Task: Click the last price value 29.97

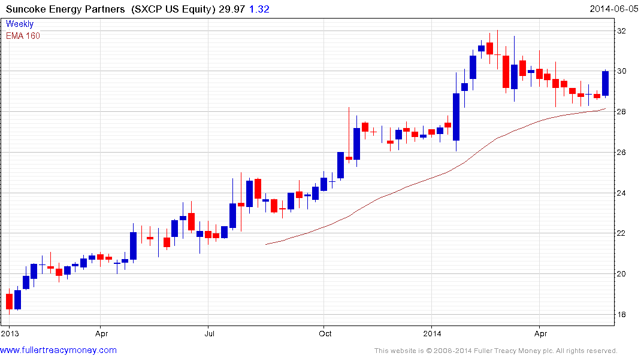Action: (x=232, y=9)
